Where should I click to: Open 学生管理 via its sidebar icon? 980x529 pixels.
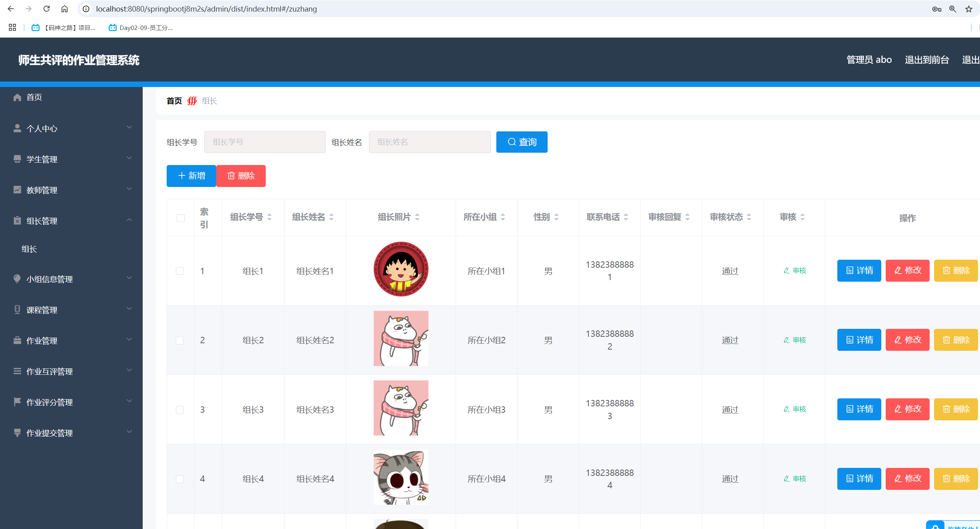pyautogui.click(x=17, y=159)
